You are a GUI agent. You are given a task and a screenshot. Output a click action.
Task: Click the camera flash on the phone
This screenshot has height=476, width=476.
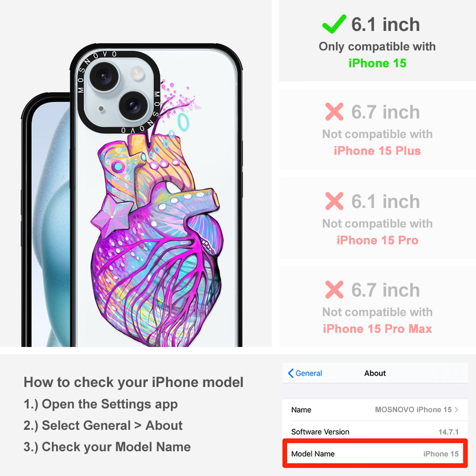137,73
